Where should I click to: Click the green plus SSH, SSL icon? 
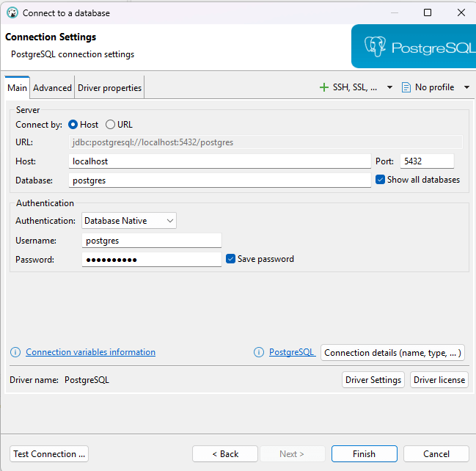coord(324,87)
